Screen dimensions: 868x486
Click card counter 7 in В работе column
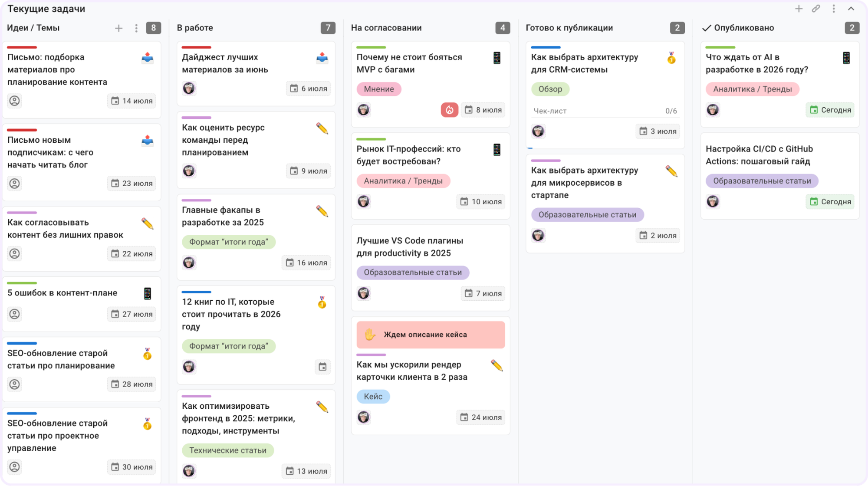(328, 28)
